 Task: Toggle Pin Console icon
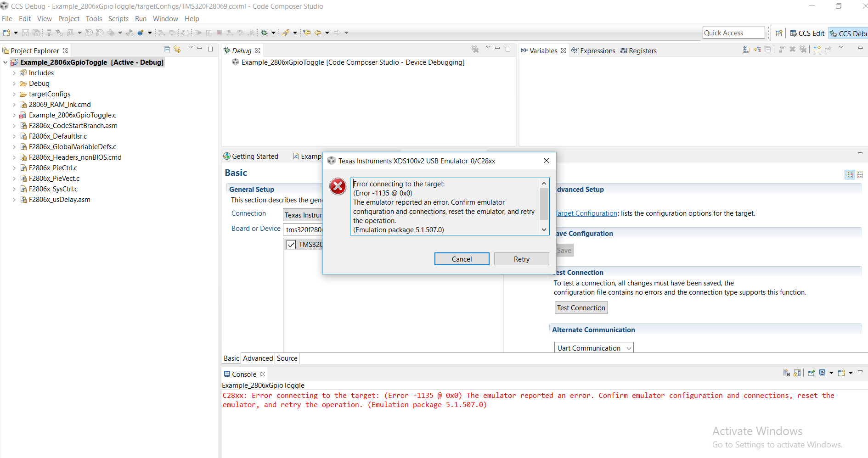click(811, 373)
